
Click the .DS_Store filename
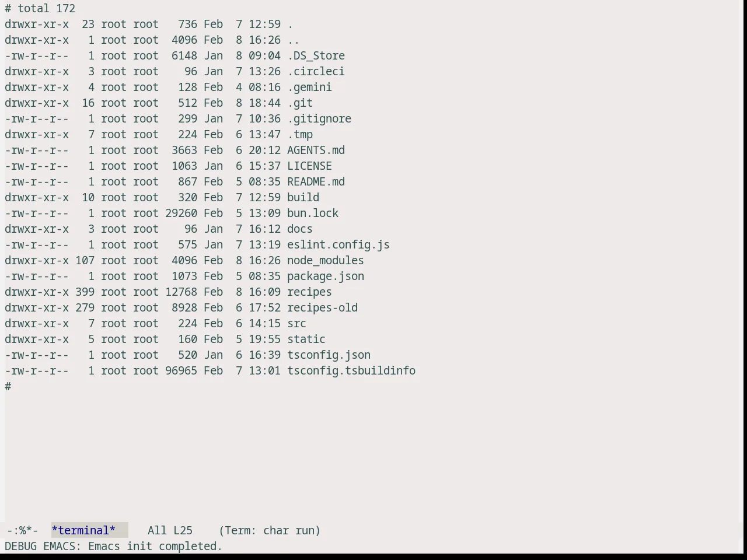click(316, 56)
